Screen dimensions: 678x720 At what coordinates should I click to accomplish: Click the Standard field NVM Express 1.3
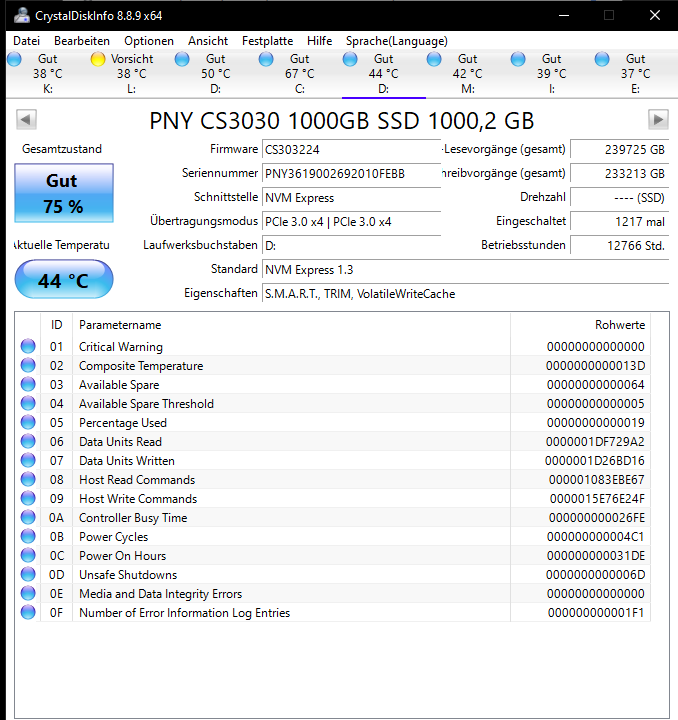465,270
